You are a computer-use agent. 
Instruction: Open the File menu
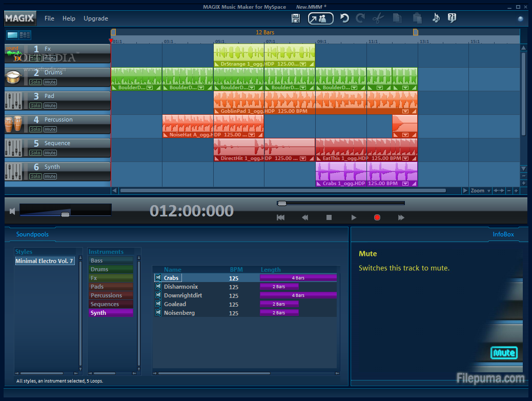49,18
